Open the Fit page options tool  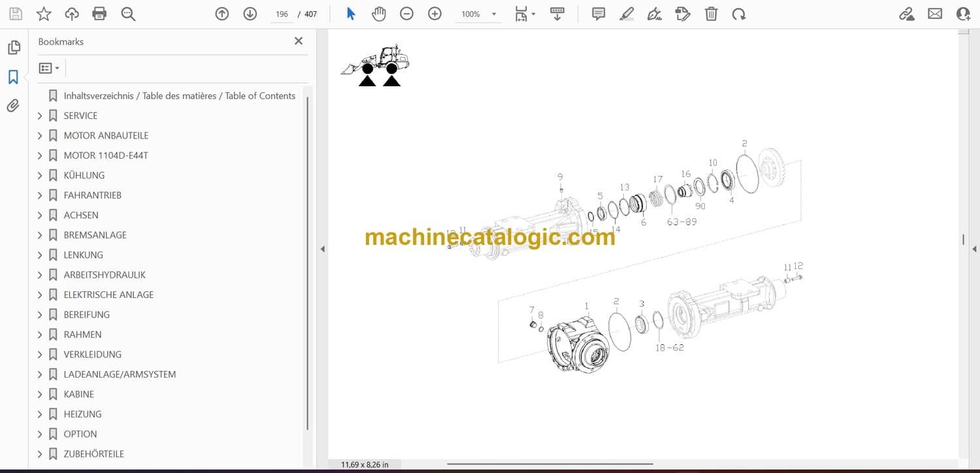click(525, 14)
